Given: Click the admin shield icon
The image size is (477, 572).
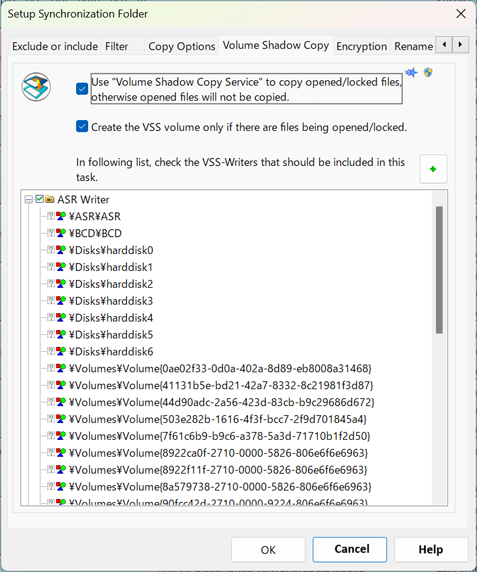Looking at the screenshot, I should [x=428, y=72].
